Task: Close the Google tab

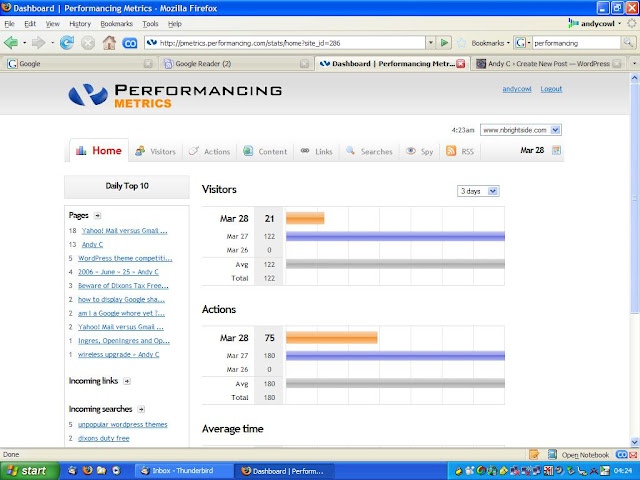Action: [x=148, y=64]
